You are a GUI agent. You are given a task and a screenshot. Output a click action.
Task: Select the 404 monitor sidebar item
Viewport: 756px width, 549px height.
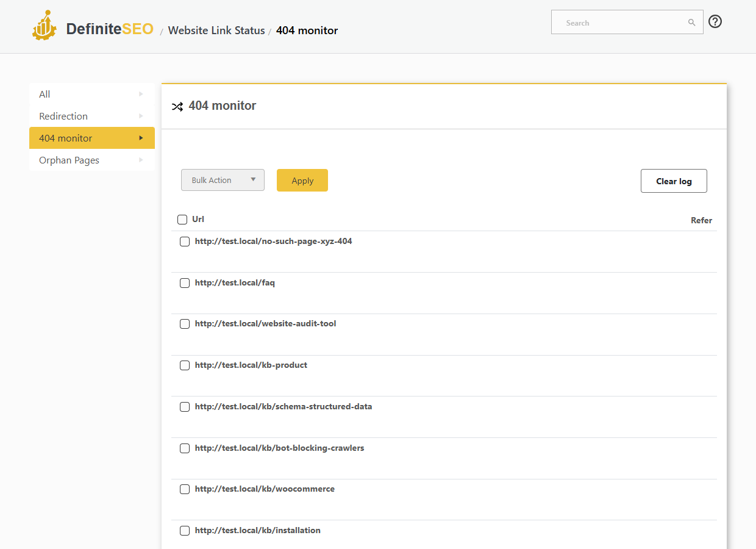click(x=92, y=138)
